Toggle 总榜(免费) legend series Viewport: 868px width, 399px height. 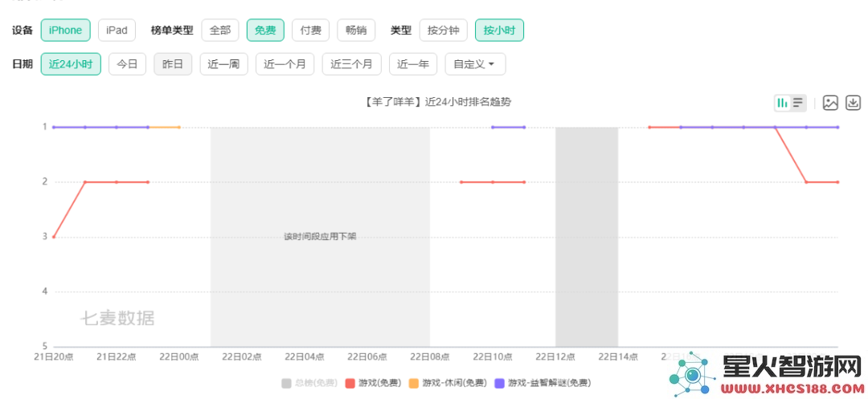click(x=309, y=383)
